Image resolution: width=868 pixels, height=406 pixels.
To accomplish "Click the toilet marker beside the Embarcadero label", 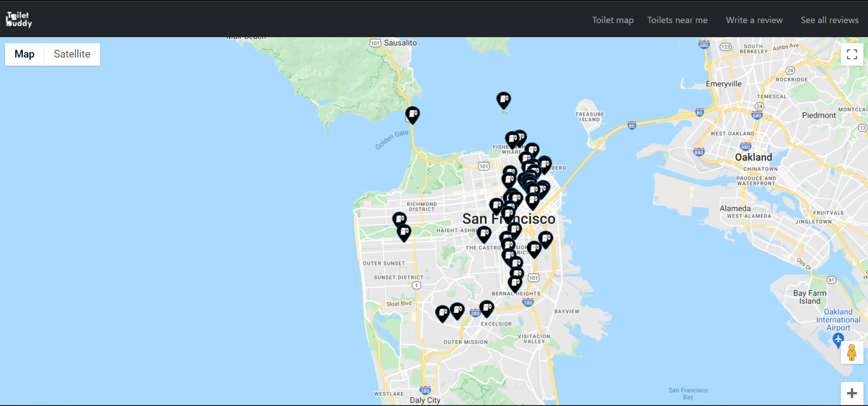I will click(x=545, y=164).
